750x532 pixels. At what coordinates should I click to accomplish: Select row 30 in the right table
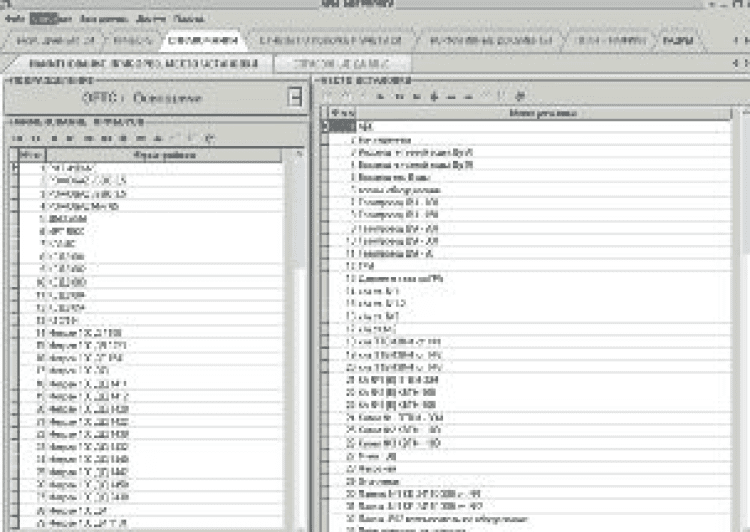click(x=530, y=493)
